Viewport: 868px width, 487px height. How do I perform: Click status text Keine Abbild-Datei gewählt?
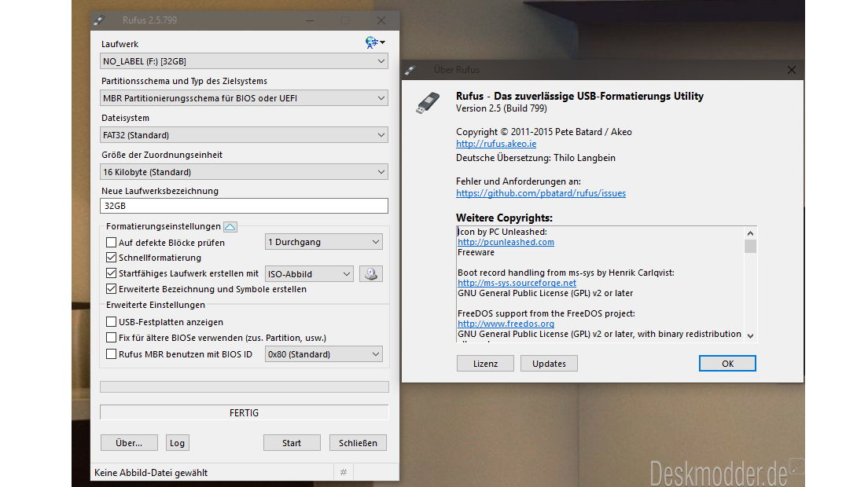[151, 473]
